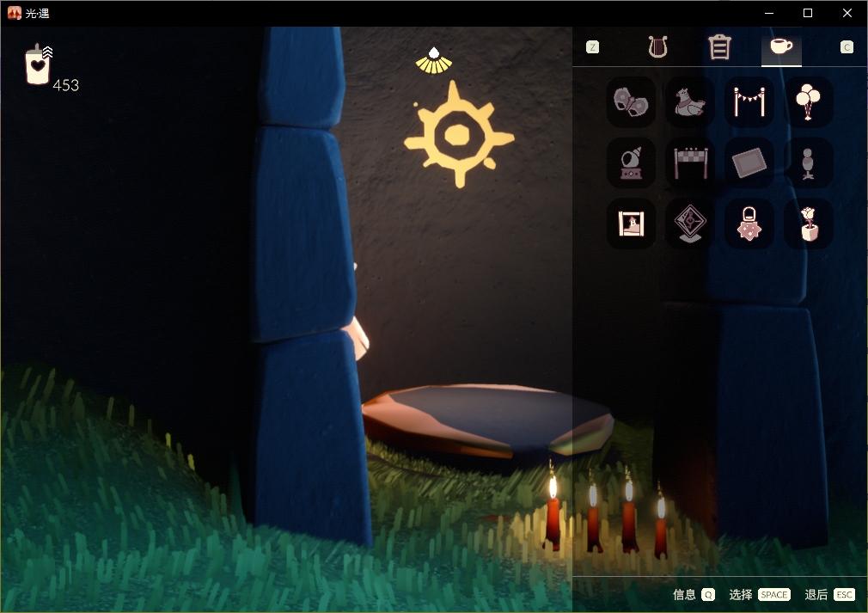Select the balloons prop item
Screen dimensions: 868x613
808,102
